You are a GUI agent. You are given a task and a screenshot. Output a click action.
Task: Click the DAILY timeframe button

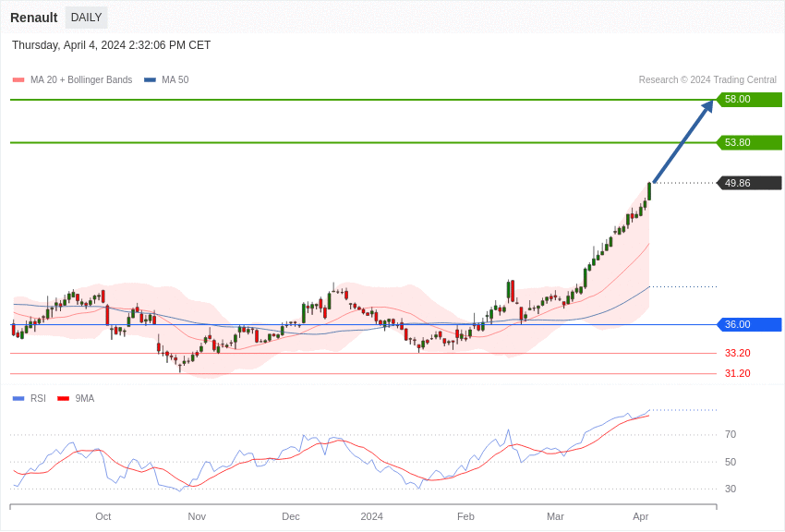point(86,18)
